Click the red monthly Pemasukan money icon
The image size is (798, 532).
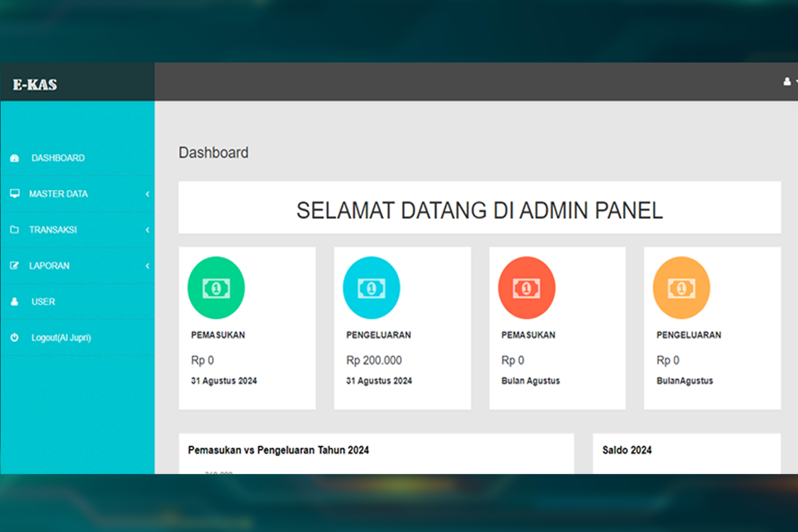(526, 288)
